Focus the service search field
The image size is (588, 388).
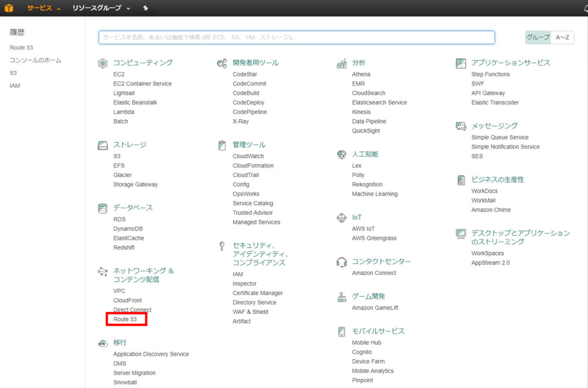click(x=297, y=37)
